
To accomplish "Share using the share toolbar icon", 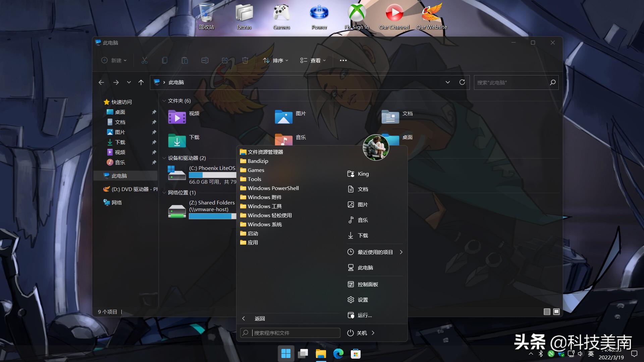I will (x=225, y=60).
